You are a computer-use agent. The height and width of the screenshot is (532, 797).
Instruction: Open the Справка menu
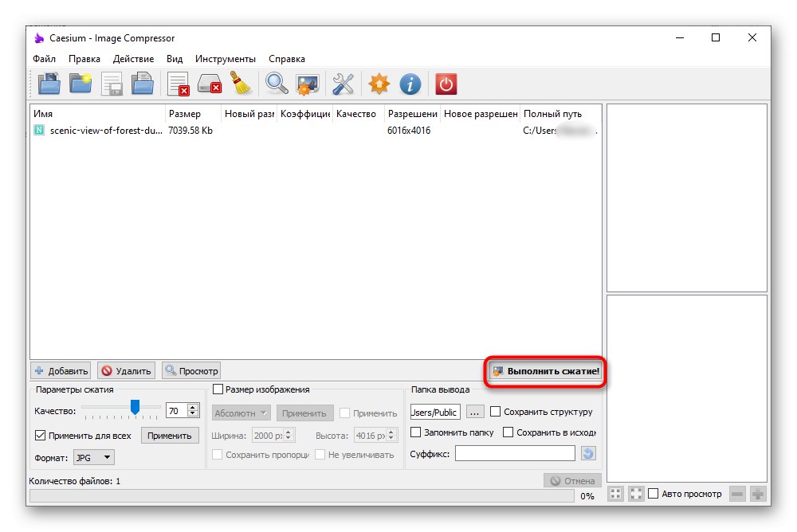click(x=287, y=59)
